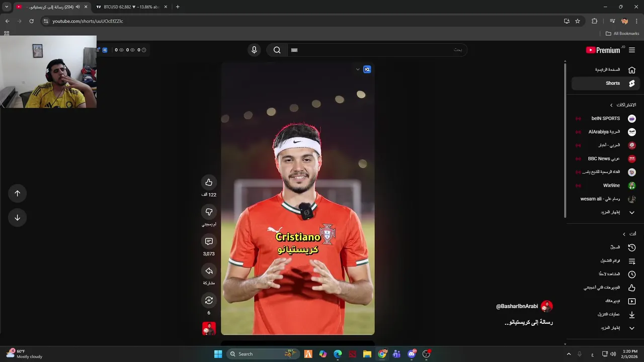Open Wix9ine channel subscription
This screenshot has height=362, width=644.
click(x=605, y=186)
